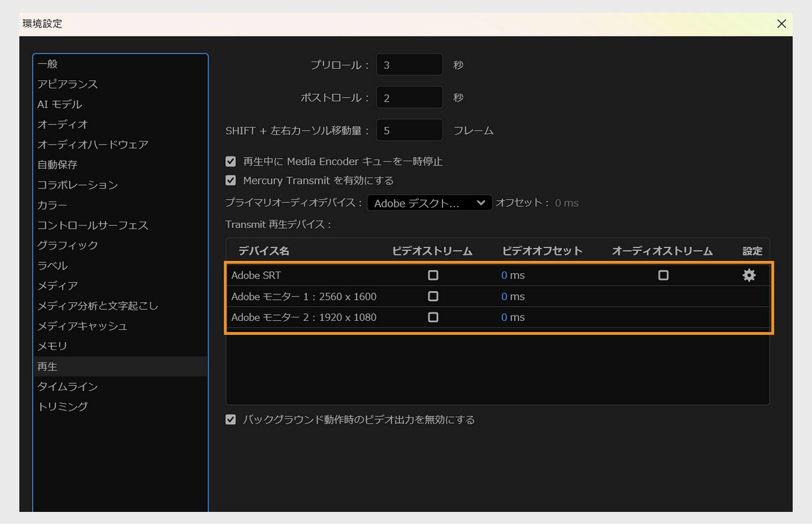
Task: Click video offset value for Adobe モニター 1
Action: 513,296
